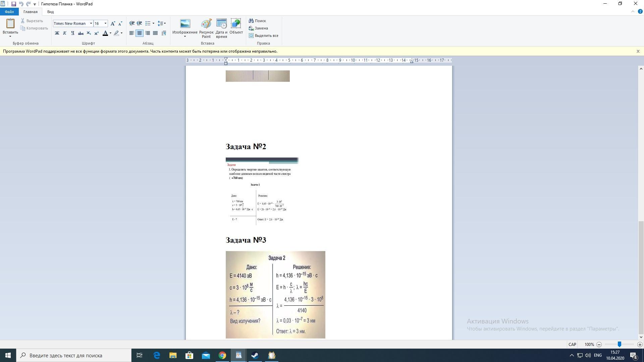The width and height of the screenshot is (644, 362).
Task: Switch to the Вид tab
Action: click(50, 12)
